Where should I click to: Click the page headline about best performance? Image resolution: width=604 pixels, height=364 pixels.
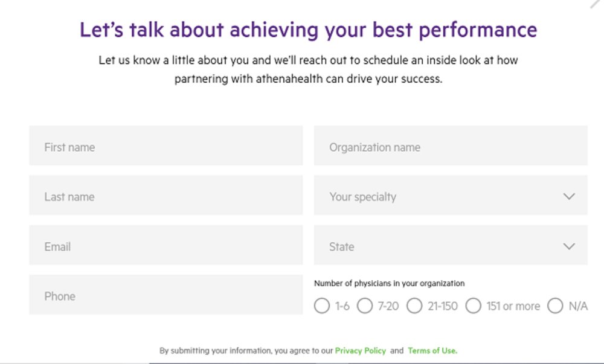coord(307,29)
